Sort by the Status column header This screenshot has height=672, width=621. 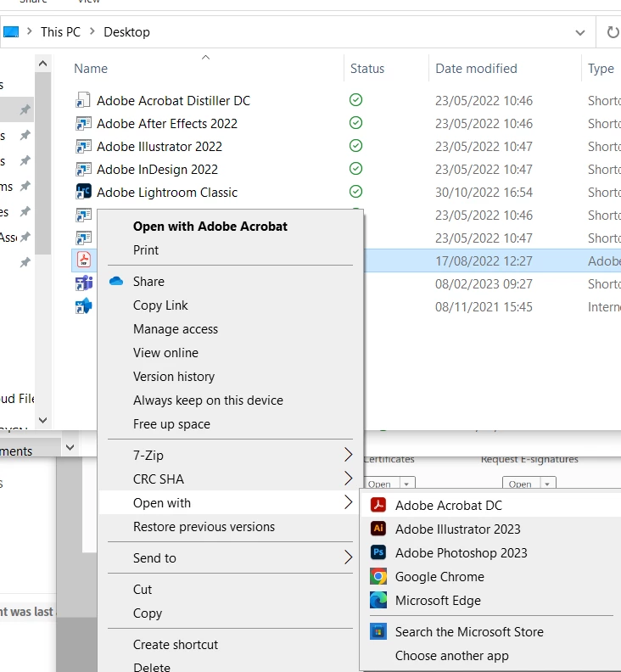366,69
